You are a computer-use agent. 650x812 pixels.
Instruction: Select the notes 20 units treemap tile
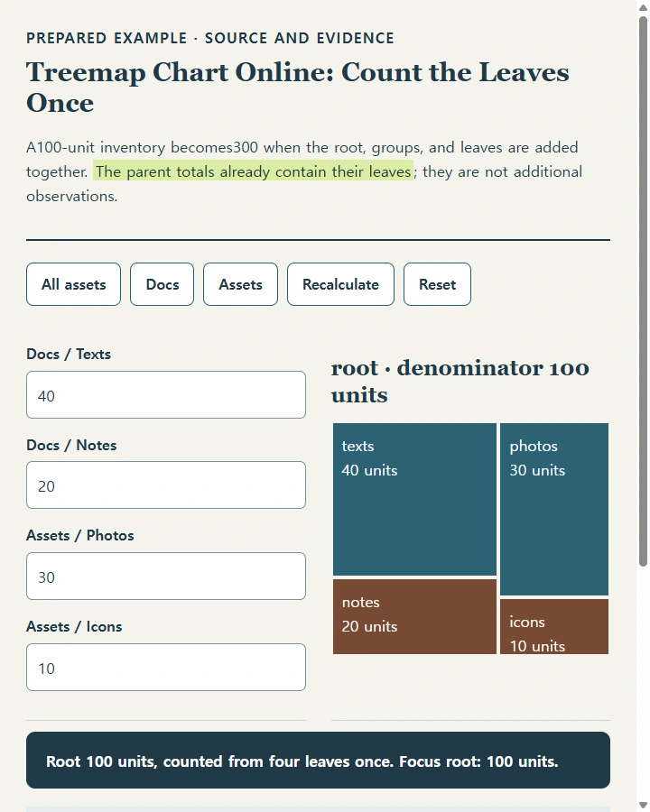click(414, 617)
